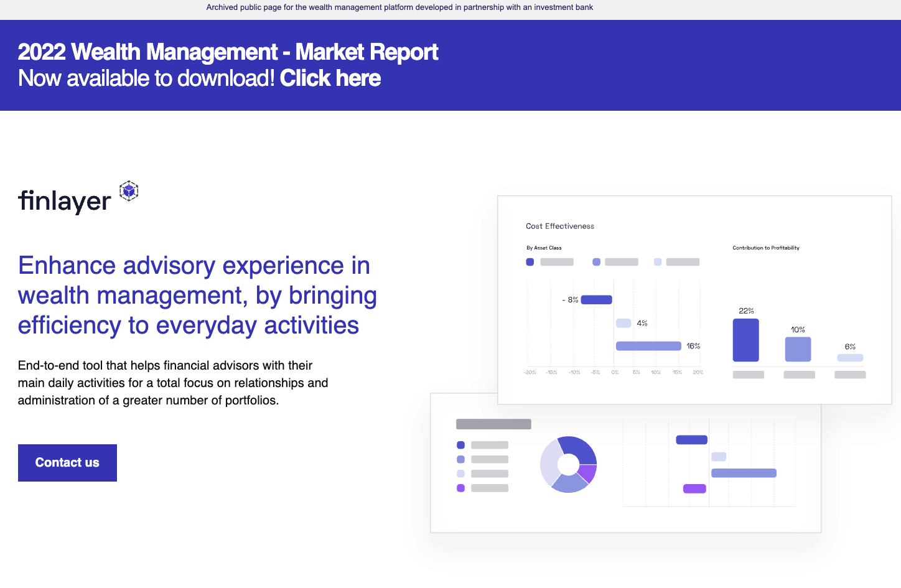Click the purple legend dot beside the donut chart
Viewport: 901px width, 588px height.
(460, 488)
